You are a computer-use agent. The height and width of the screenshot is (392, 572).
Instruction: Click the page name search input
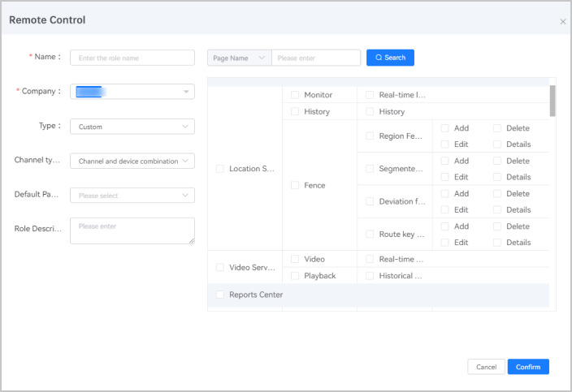[x=316, y=58]
